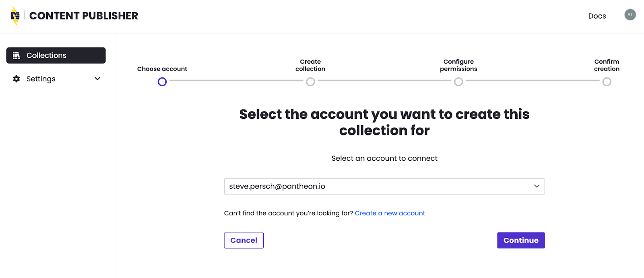Viewport: 644px width, 278px height.
Task: Follow the Create a new account link
Action: [x=390, y=213]
